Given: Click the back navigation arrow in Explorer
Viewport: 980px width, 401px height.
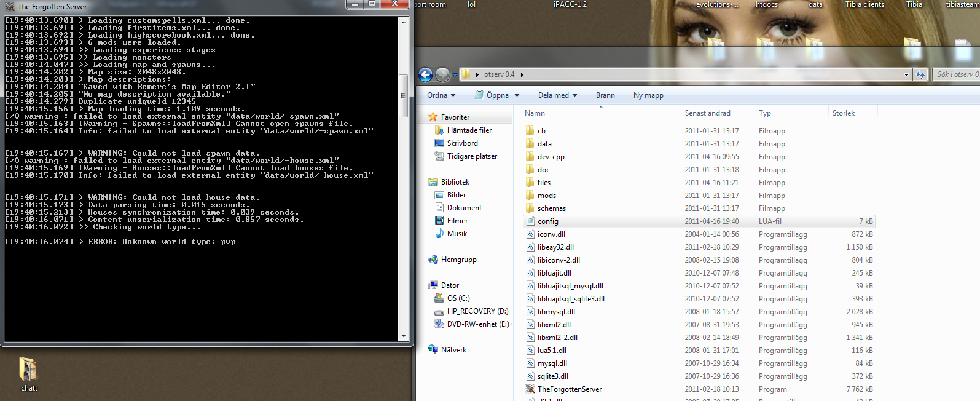Looking at the screenshot, I should [426, 74].
